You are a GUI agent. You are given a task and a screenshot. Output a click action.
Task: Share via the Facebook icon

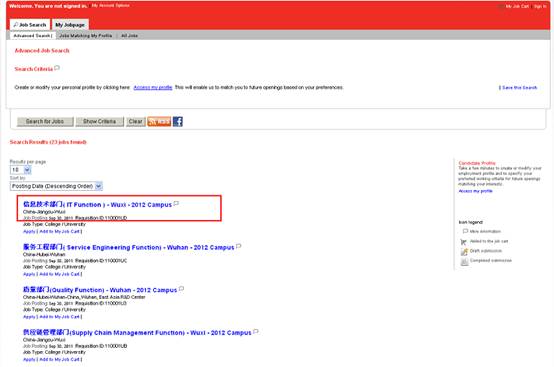pyautogui.click(x=178, y=122)
